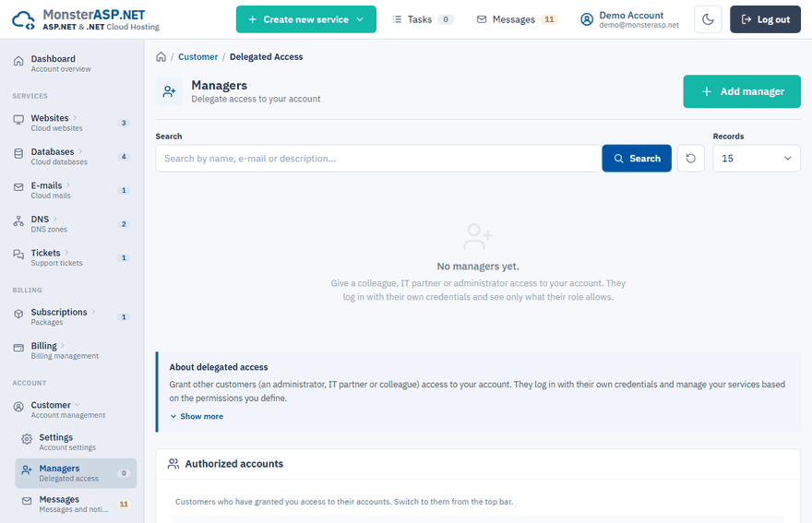Open Billing management in the sidebar
Screen dimensions: 812x523
72,350
